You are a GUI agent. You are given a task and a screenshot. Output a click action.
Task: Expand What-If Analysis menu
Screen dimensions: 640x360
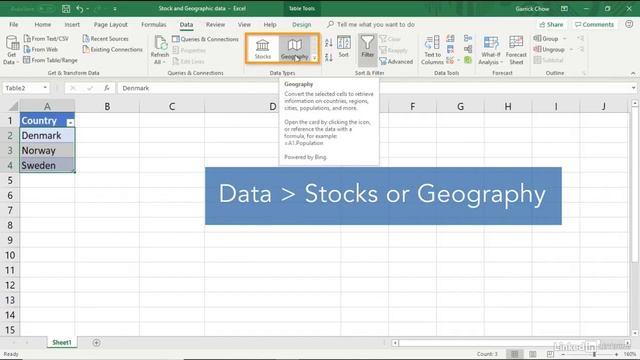tap(491, 50)
